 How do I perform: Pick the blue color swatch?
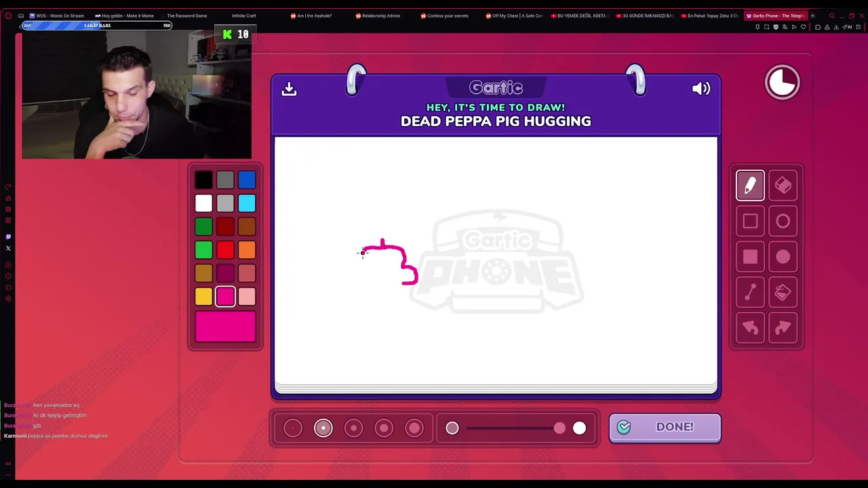(247, 180)
